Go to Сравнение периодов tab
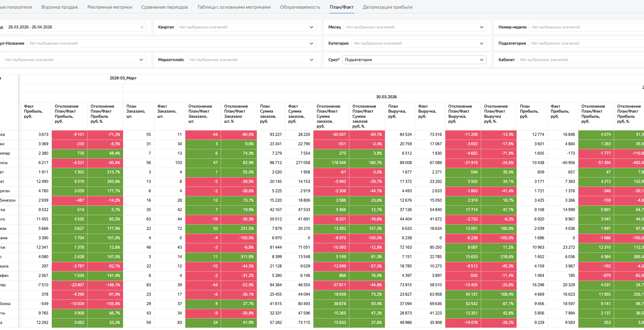 164,7
